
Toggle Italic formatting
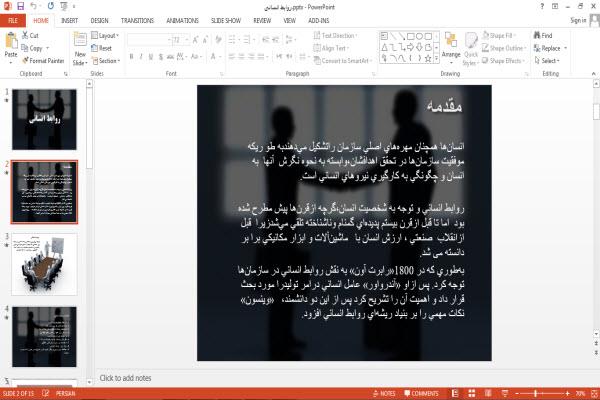click(x=141, y=57)
